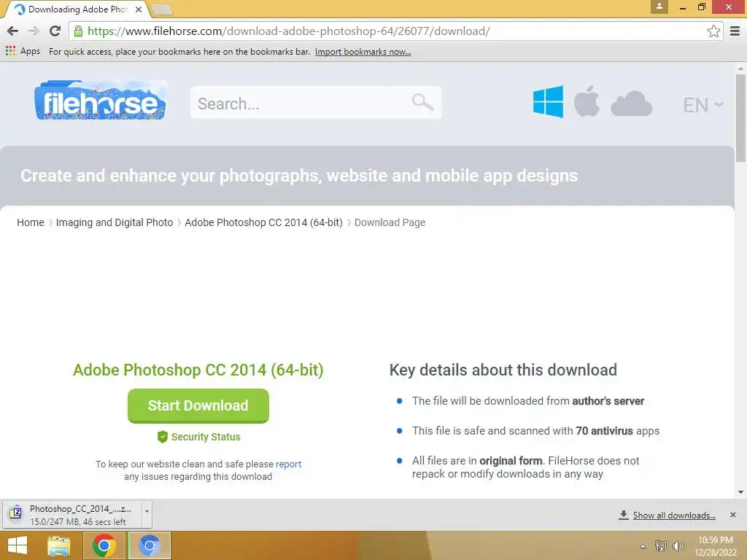This screenshot has height=560, width=747.
Task: Click the browser forward arrow
Action: pyautogui.click(x=34, y=31)
